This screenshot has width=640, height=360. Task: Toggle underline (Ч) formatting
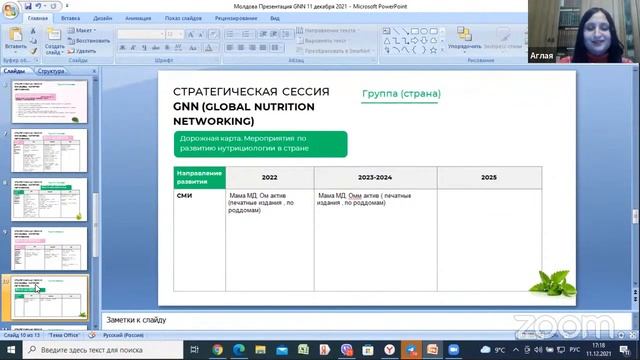tap(144, 48)
